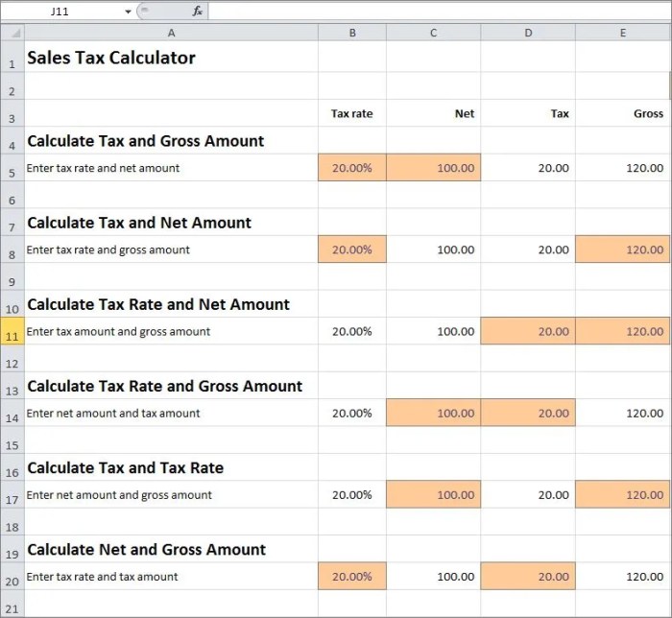
Task: Select column E header
Action: click(x=623, y=33)
